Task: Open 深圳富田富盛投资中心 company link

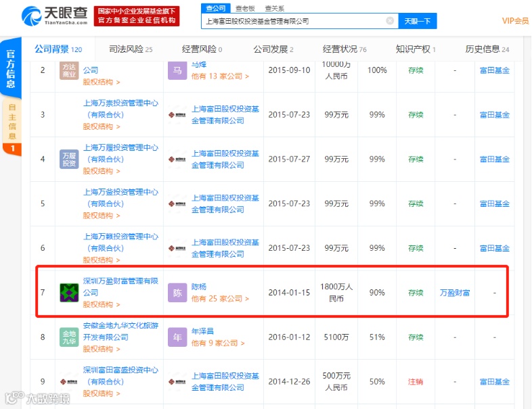Action: [120, 376]
